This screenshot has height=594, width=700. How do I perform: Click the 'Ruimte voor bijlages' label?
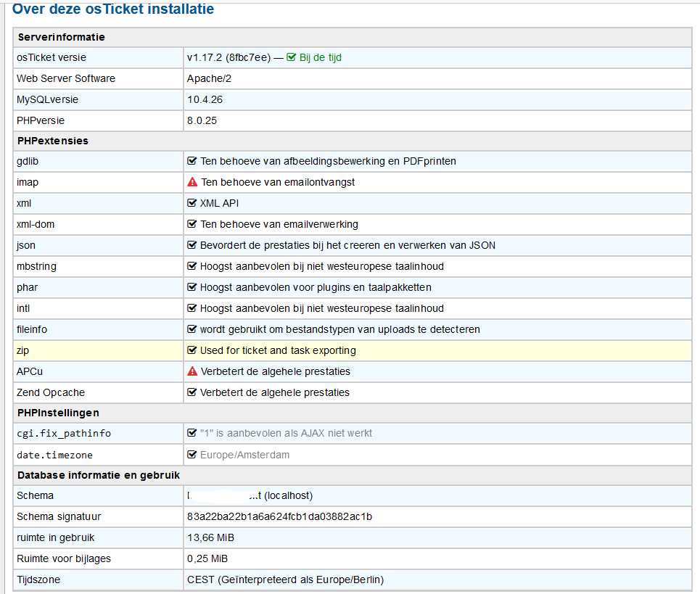[x=64, y=558]
